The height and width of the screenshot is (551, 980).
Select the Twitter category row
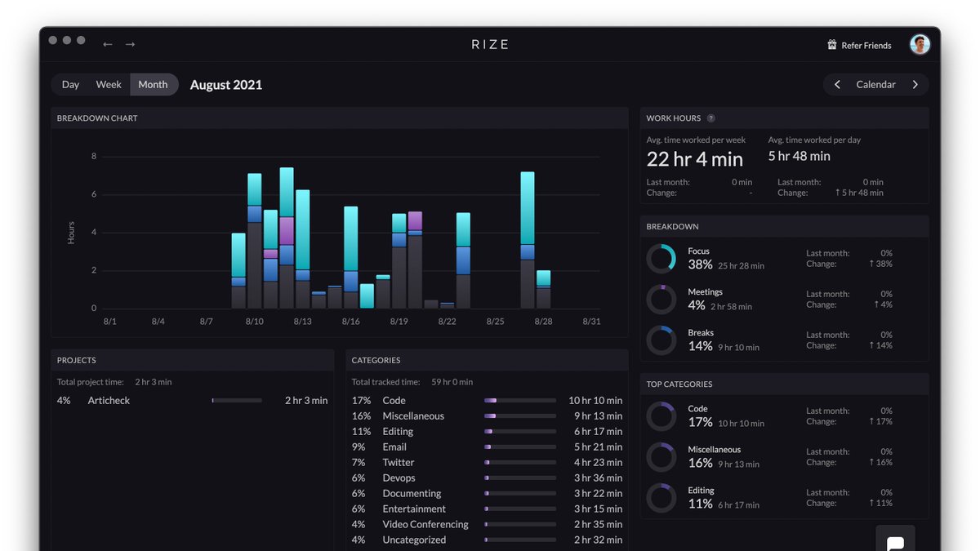pyautogui.click(x=487, y=463)
